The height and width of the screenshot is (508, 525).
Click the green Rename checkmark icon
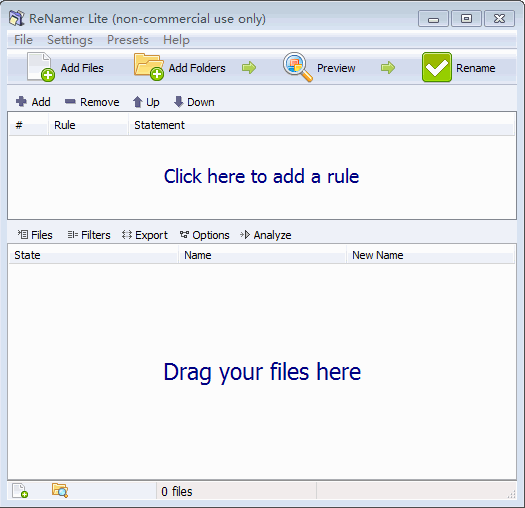pyautogui.click(x=437, y=67)
